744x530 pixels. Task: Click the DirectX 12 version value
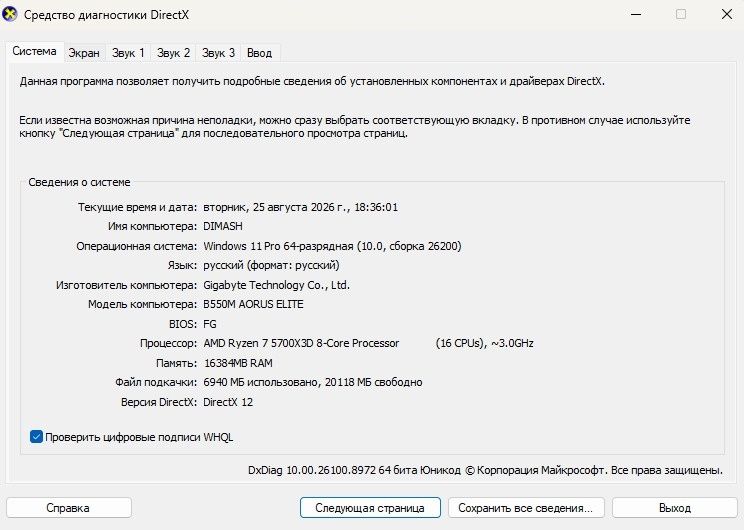(x=228, y=402)
